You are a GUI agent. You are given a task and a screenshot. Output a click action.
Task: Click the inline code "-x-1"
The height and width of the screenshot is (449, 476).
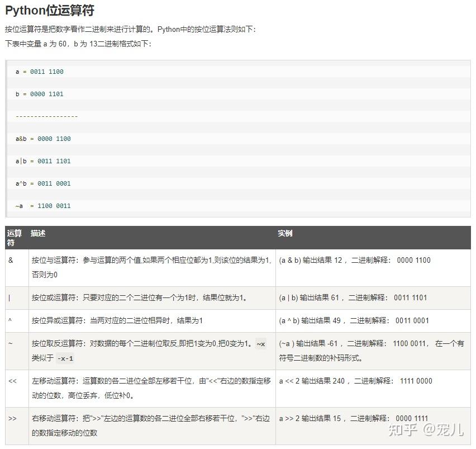coord(65,358)
